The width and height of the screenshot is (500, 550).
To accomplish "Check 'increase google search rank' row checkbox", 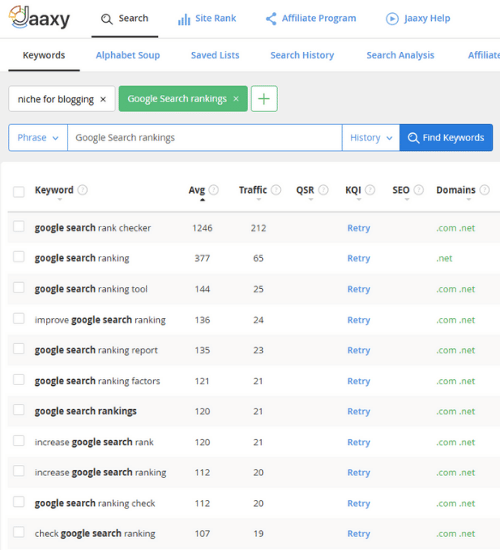I will (19, 440).
